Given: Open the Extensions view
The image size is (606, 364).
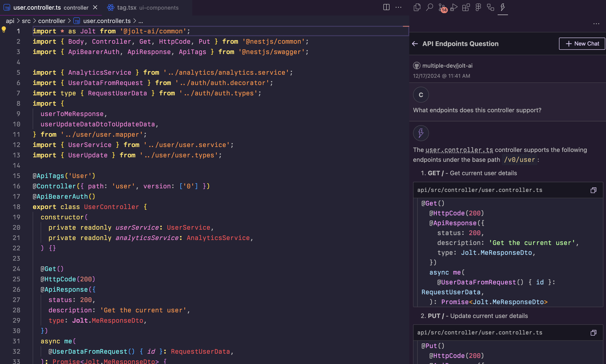Looking at the screenshot, I should [x=466, y=7].
